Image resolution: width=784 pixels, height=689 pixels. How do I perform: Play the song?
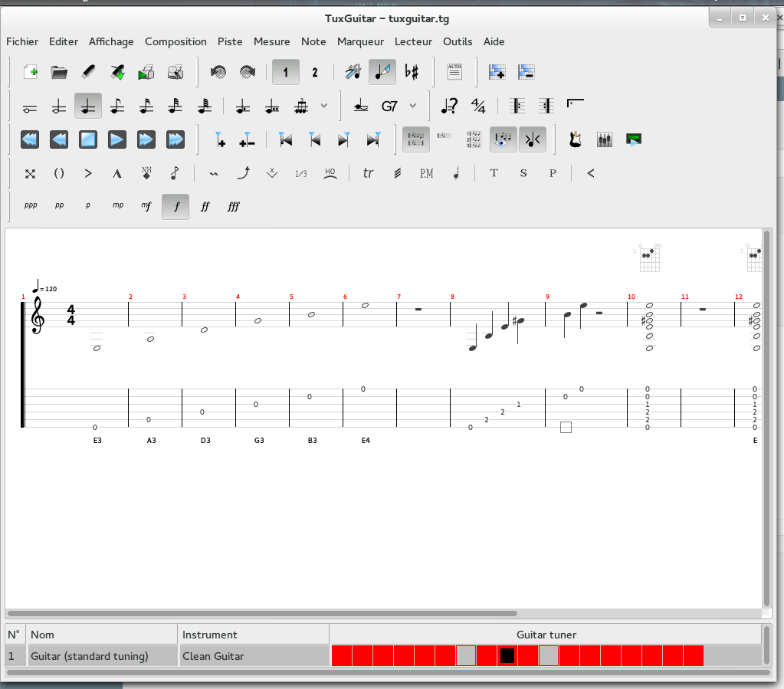click(117, 139)
